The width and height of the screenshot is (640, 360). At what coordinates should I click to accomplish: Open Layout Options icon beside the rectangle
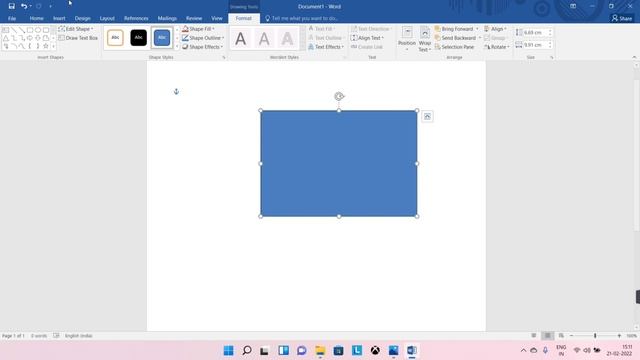coord(427,117)
